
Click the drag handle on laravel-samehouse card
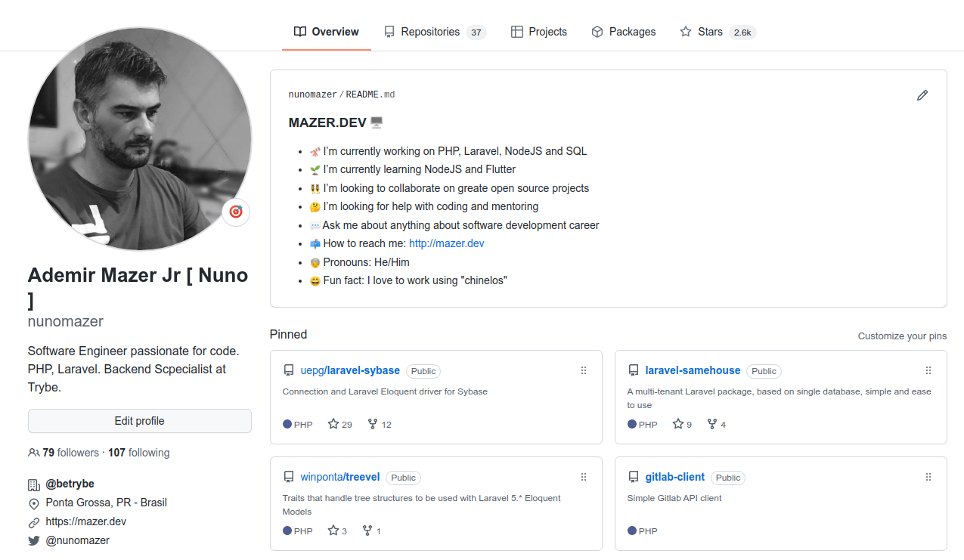tap(928, 370)
